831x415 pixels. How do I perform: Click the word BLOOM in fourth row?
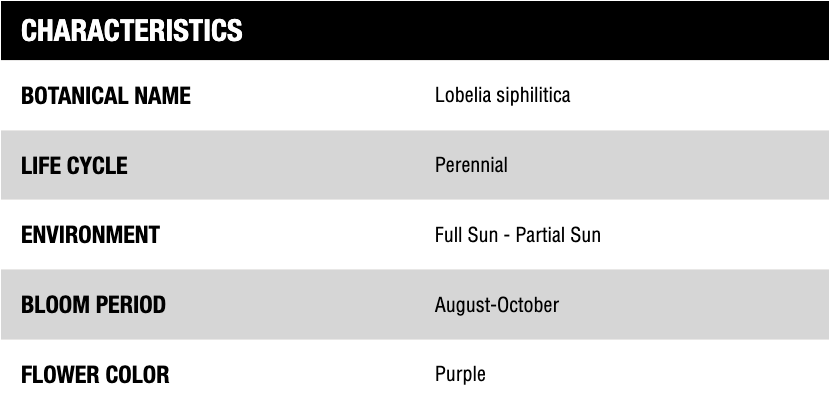(x=54, y=305)
